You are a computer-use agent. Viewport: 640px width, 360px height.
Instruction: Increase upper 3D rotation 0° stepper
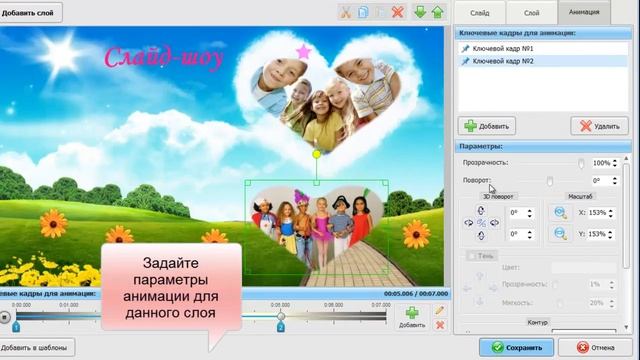click(529, 211)
